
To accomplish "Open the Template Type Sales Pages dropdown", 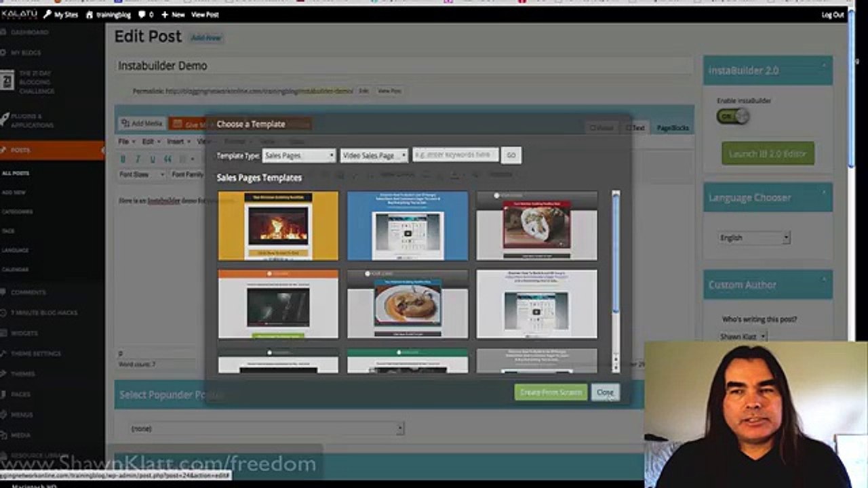I will tap(299, 155).
